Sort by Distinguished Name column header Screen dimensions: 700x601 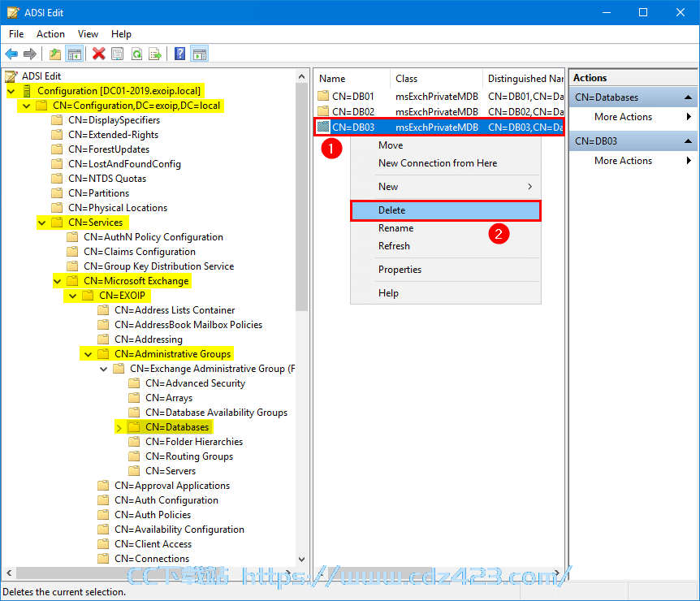pyautogui.click(x=524, y=79)
